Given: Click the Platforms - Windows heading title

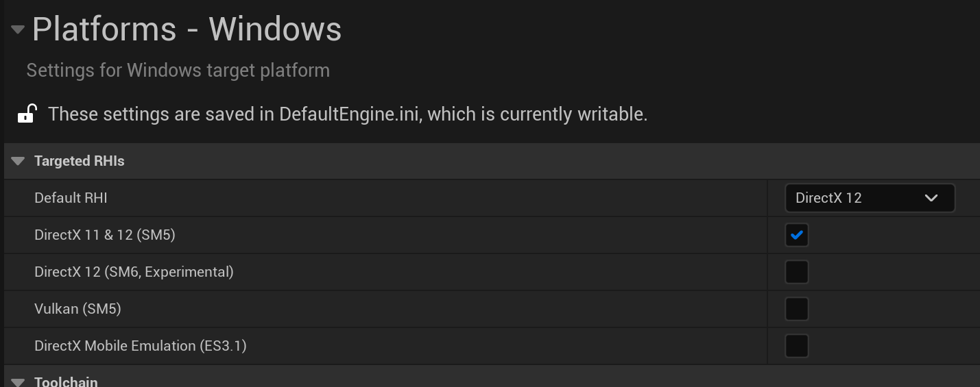Looking at the screenshot, I should (x=187, y=29).
